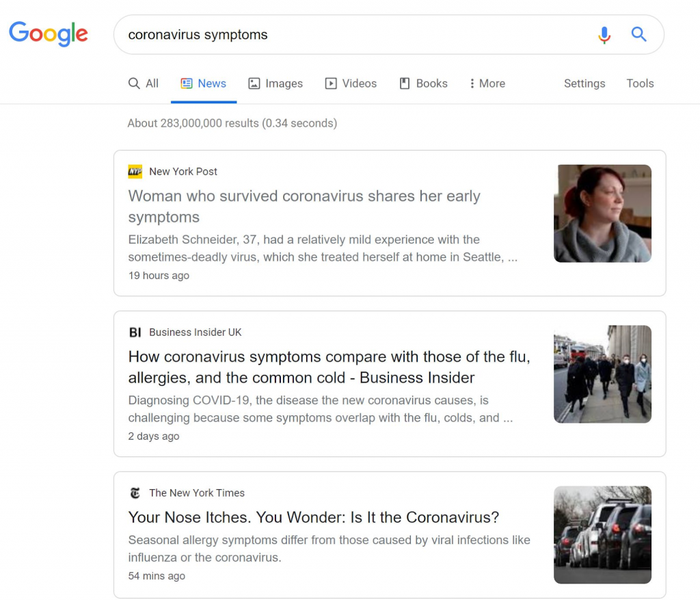Viewport: 700px width, 600px height.
Task: Click the magnifying glass search icon
Action: 638,34
